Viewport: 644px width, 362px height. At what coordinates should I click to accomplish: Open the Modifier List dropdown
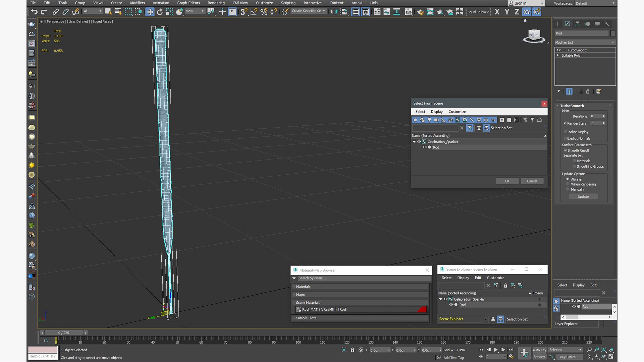tap(584, 43)
